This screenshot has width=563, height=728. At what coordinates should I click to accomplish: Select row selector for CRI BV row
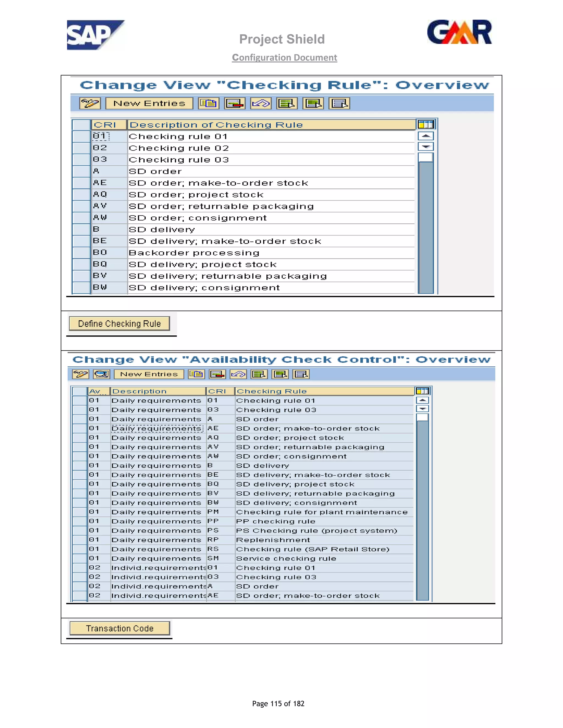click(x=81, y=276)
